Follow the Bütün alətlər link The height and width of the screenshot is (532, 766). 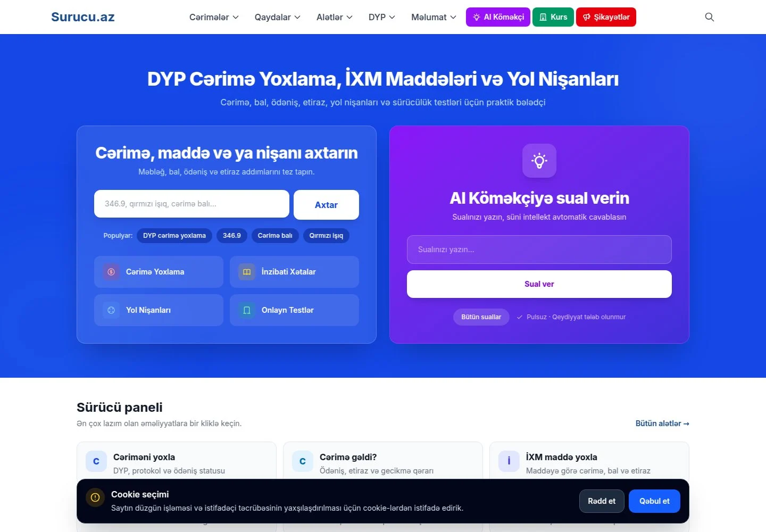(662, 423)
